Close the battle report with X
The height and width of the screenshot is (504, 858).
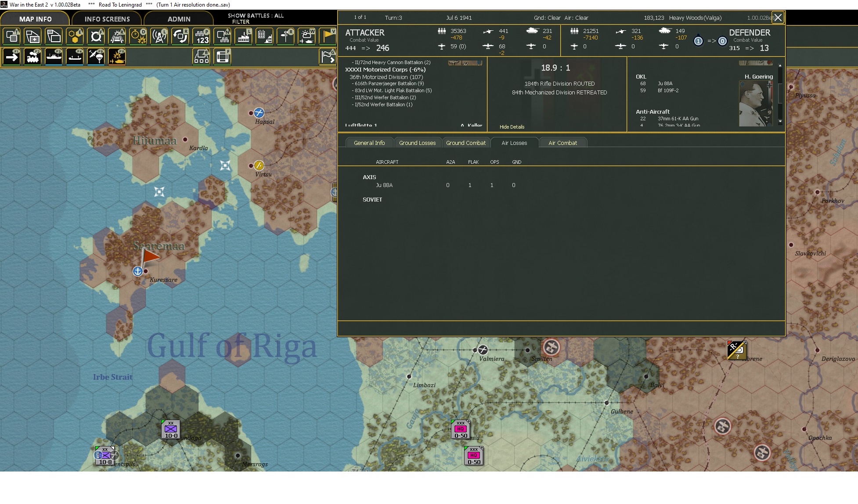pyautogui.click(x=778, y=18)
